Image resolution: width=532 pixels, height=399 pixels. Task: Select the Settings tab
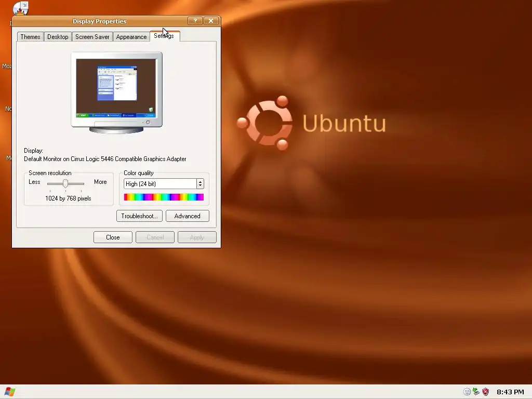[165, 36]
